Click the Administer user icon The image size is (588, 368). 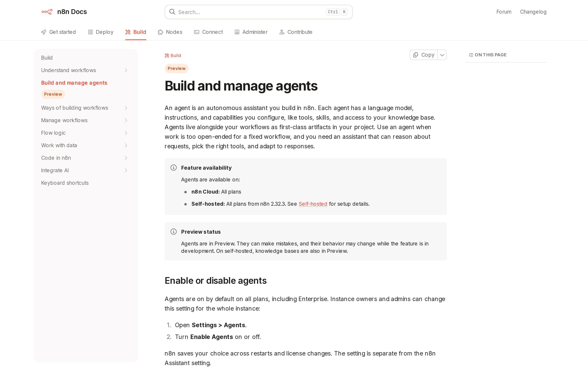[237, 32]
